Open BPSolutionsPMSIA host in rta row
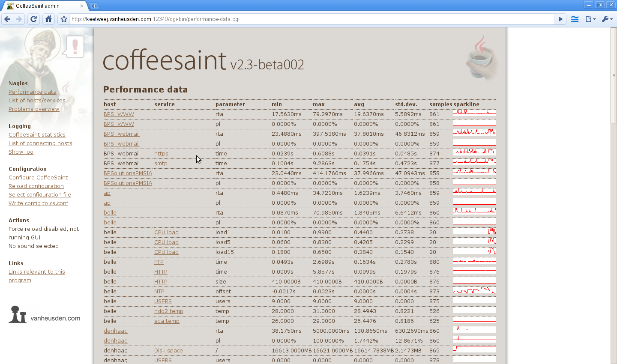This screenshot has width=617, height=364. [128, 173]
